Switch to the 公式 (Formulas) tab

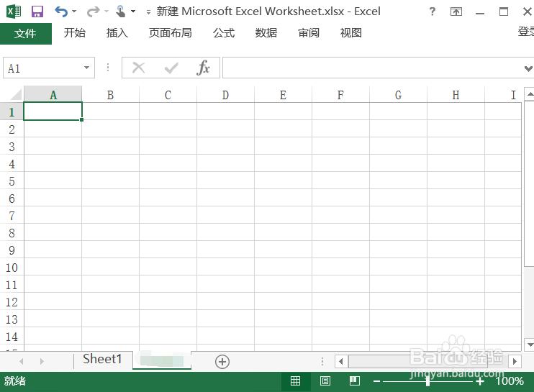click(x=224, y=33)
